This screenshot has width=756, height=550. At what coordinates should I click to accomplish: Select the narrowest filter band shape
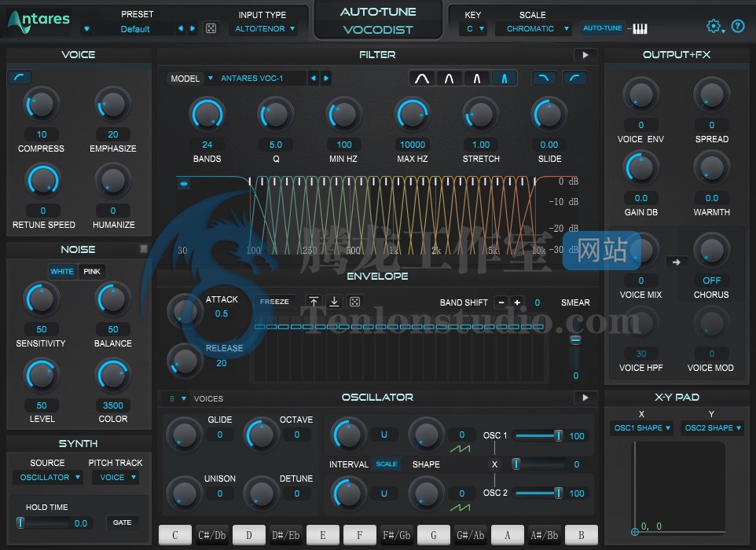(x=504, y=78)
